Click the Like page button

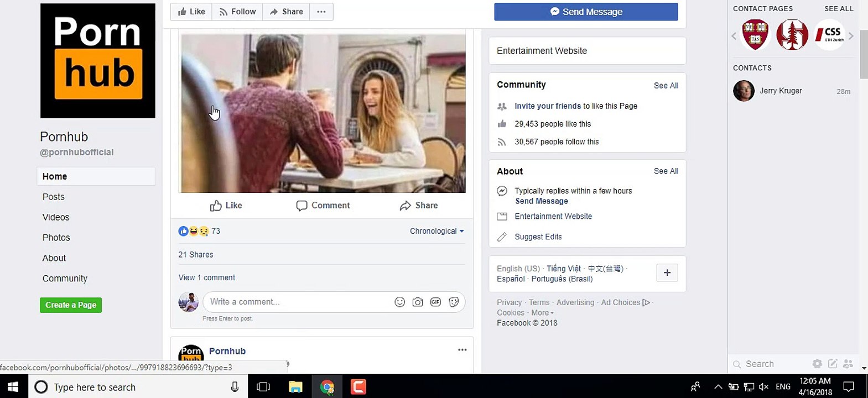191,12
